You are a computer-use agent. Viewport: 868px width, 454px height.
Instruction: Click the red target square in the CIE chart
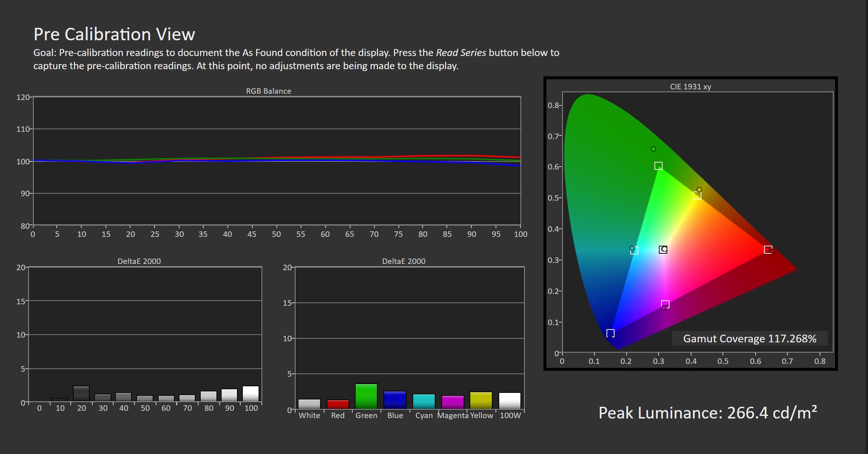click(768, 250)
